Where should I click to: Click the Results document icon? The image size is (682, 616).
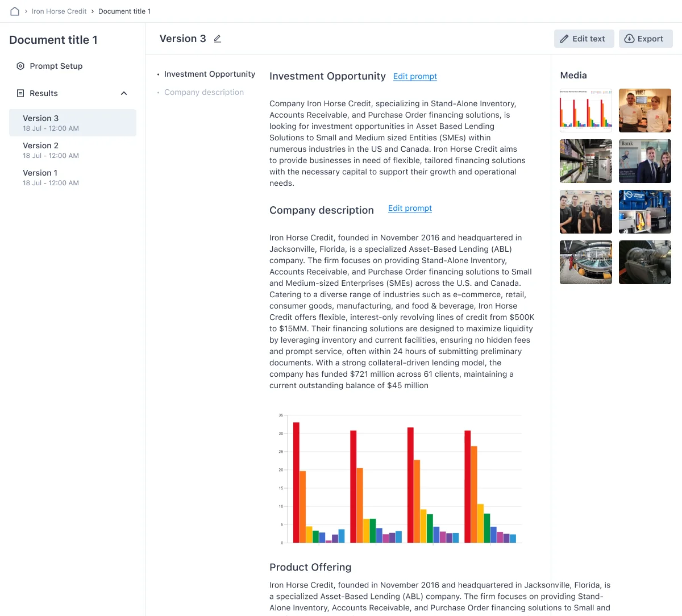click(x=20, y=93)
